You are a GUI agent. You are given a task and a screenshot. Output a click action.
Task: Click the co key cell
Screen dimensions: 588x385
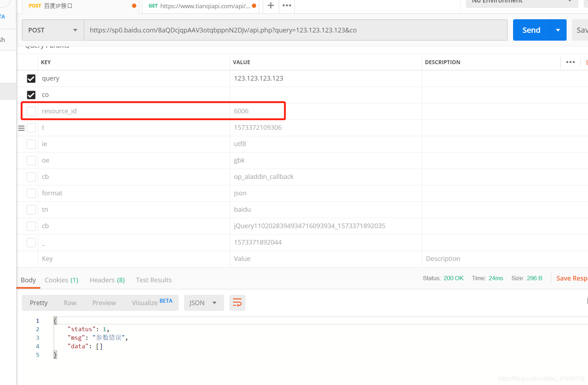pos(134,95)
